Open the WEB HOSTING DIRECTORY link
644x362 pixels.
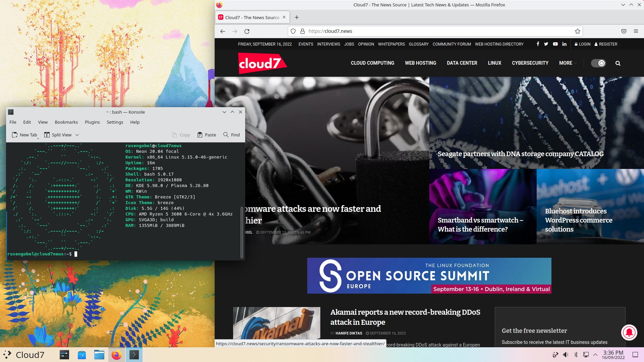(x=499, y=44)
